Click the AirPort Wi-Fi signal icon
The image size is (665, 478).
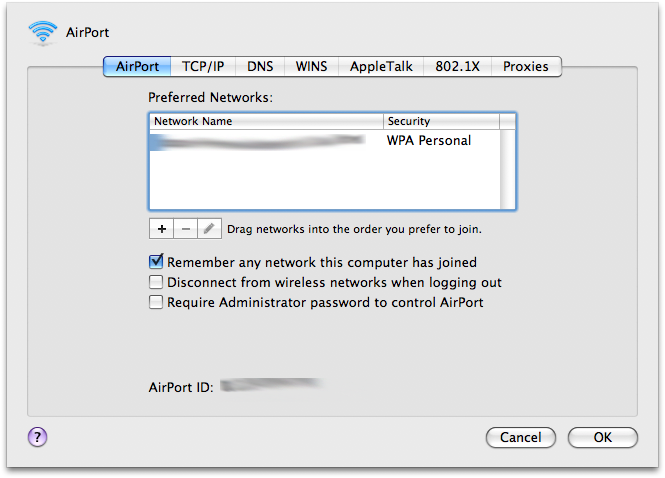pos(43,32)
